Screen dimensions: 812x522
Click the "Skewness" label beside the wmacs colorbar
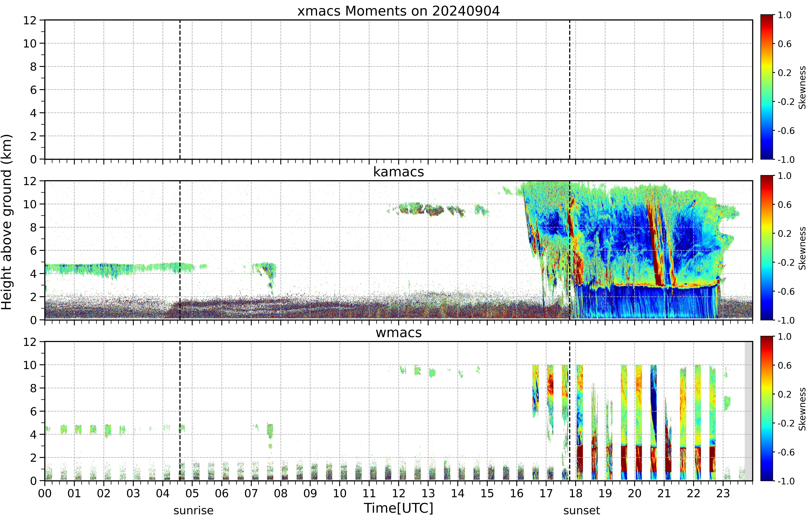coord(802,409)
